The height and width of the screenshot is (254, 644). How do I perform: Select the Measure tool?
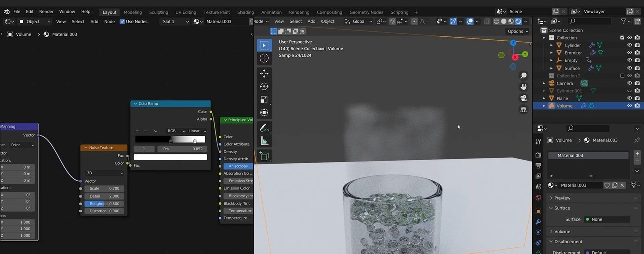click(264, 141)
